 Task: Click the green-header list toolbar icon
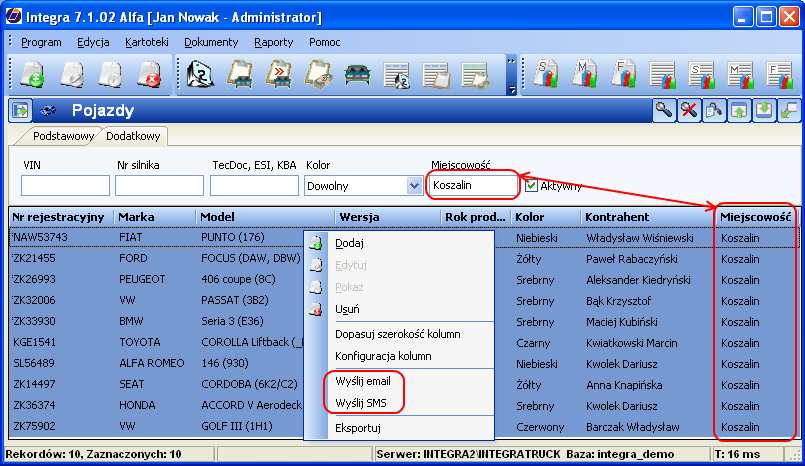pos(475,75)
